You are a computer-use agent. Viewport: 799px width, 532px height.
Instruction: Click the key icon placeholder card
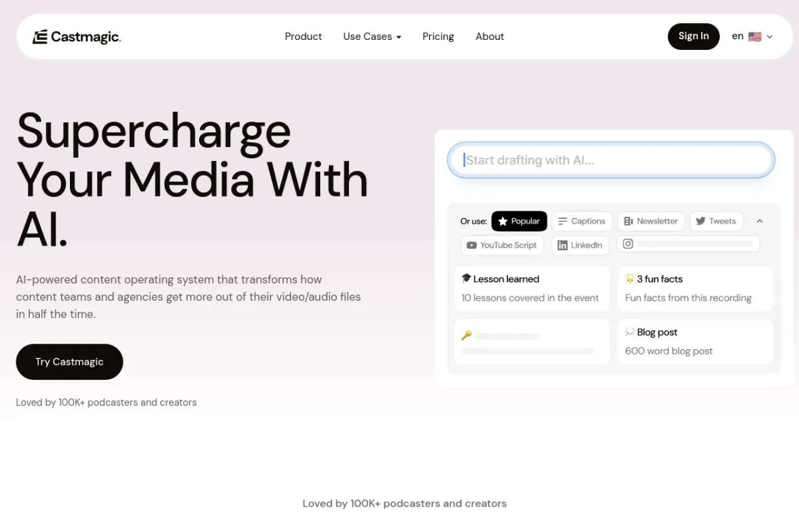[x=532, y=342]
